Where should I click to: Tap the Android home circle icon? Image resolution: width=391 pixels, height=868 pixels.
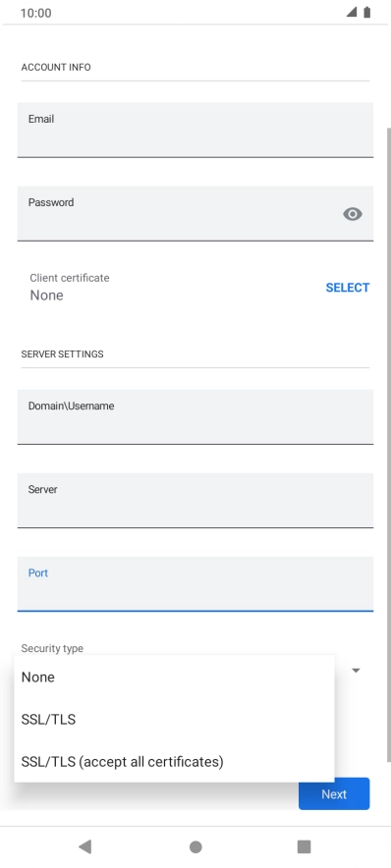click(195, 846)
